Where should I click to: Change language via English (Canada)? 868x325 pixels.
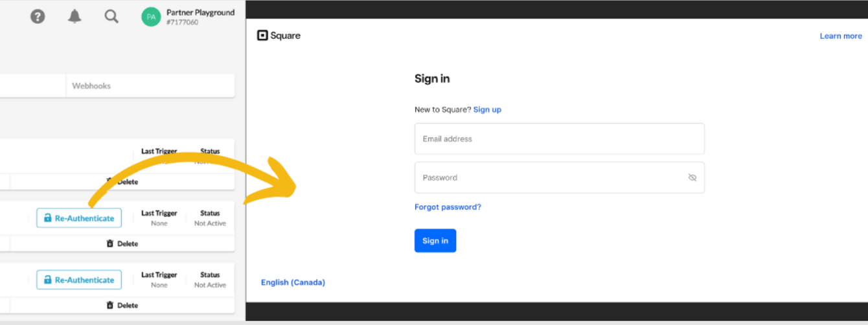point(293,282)
